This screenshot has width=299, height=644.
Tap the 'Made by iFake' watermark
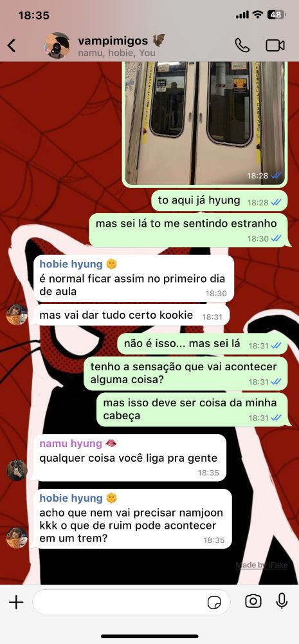click(x=262, y=565)
